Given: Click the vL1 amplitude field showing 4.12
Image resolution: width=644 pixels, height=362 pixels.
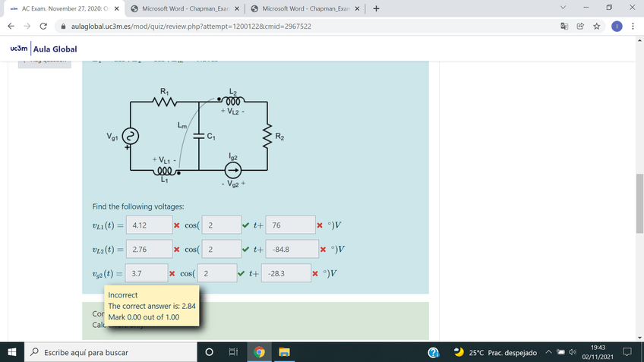Looking at the screenshot, I should point(147,225).
